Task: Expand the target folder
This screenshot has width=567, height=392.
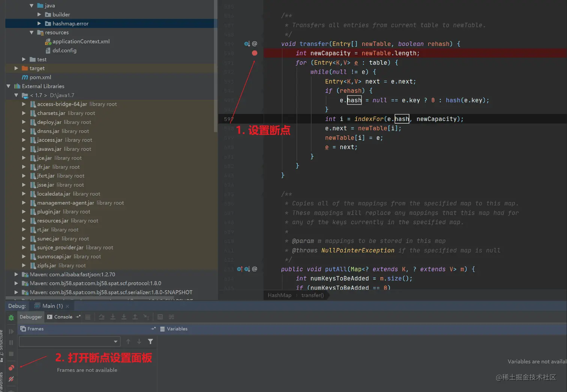Action: click(x=16, y=68)
